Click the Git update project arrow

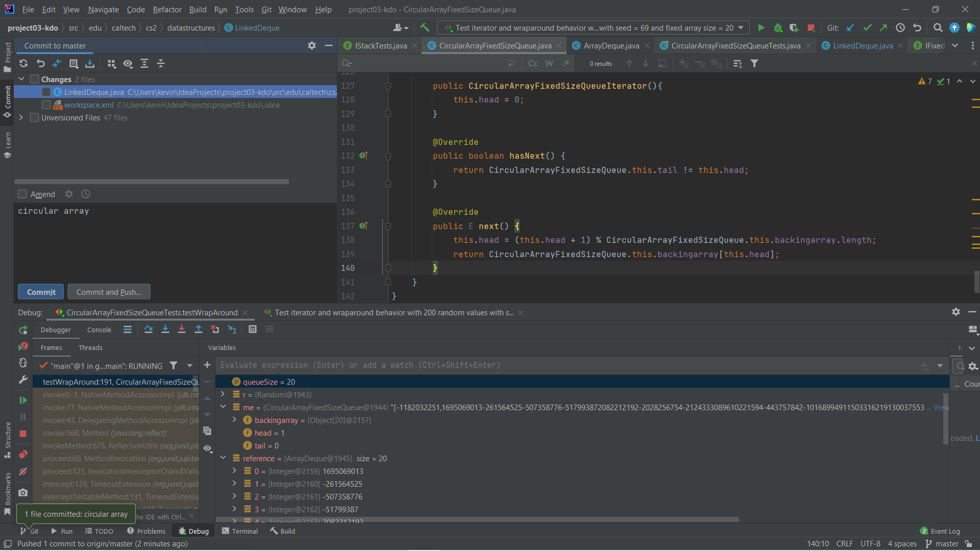[x=850, y=28]
